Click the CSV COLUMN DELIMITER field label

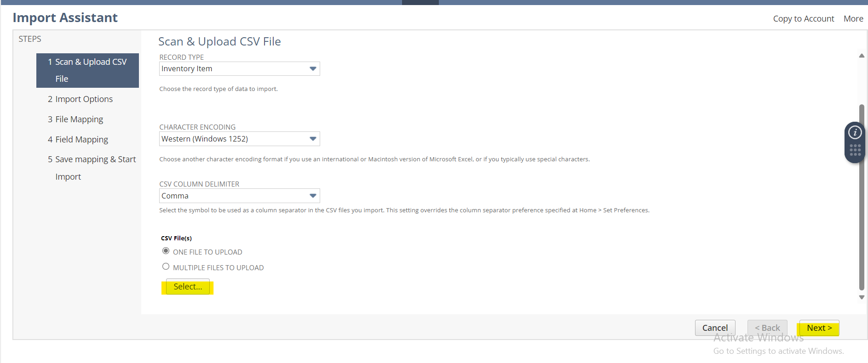pos(199,184)
